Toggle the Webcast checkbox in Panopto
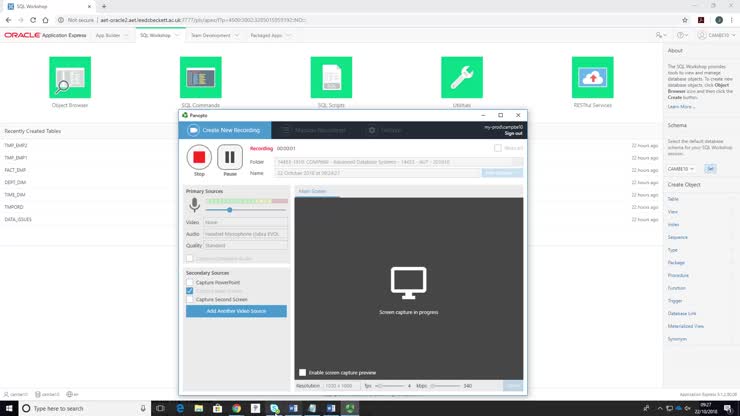Viewport: 740px width, 416px height. (x=497, y=148)
